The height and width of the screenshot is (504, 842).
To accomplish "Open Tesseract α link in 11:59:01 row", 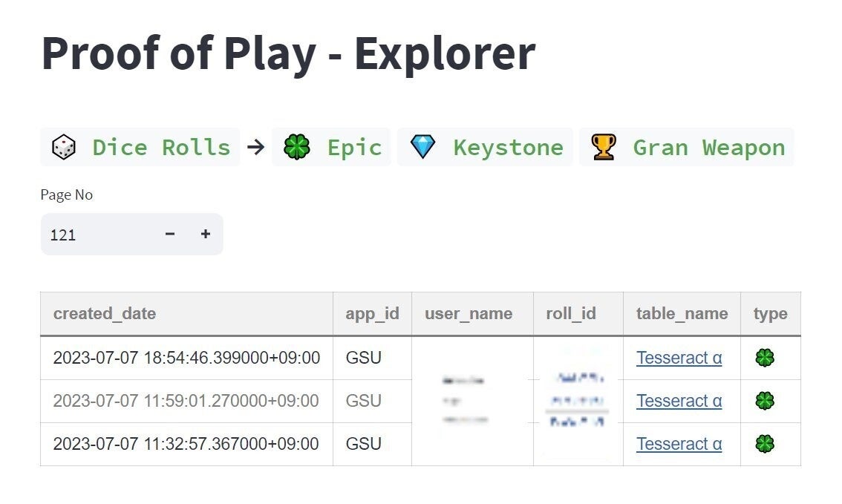I will coord(679,401).
